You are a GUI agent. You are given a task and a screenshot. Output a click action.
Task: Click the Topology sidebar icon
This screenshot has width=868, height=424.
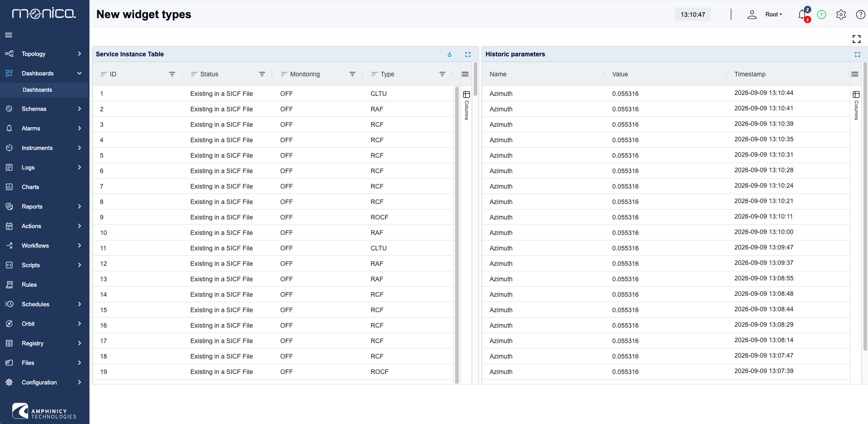click(x=9, y=54)
